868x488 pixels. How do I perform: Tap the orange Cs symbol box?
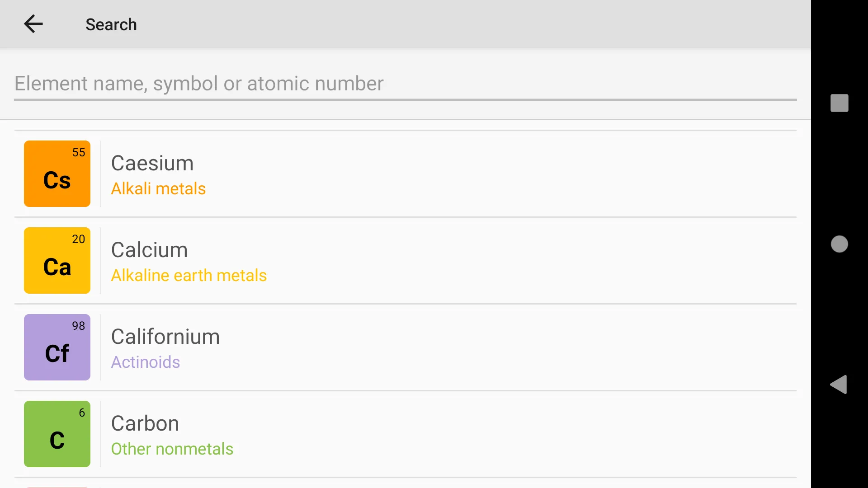[57, 174]
